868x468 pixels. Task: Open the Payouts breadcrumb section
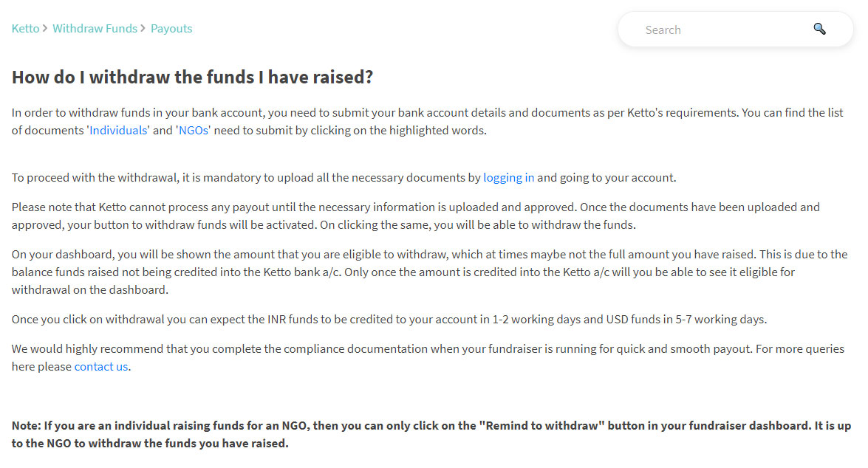coord(171,28)
